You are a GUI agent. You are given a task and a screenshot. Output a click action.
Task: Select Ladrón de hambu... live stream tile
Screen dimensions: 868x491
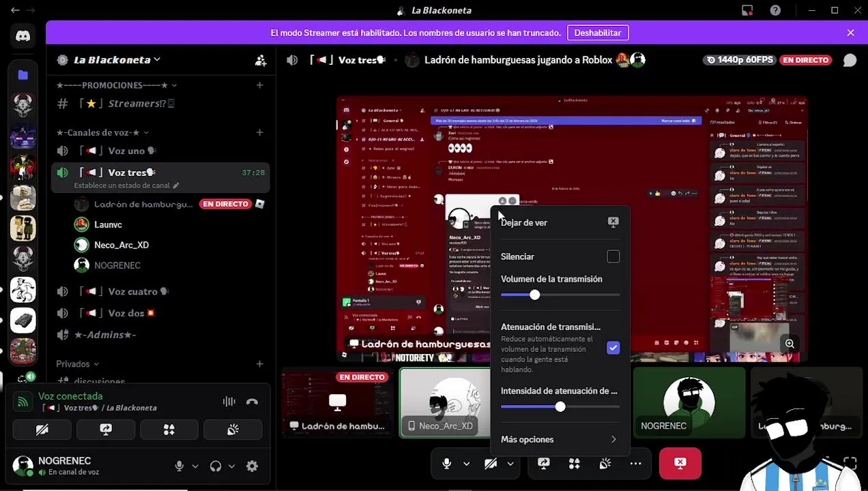pyautogui.click(x=338, y=402)
